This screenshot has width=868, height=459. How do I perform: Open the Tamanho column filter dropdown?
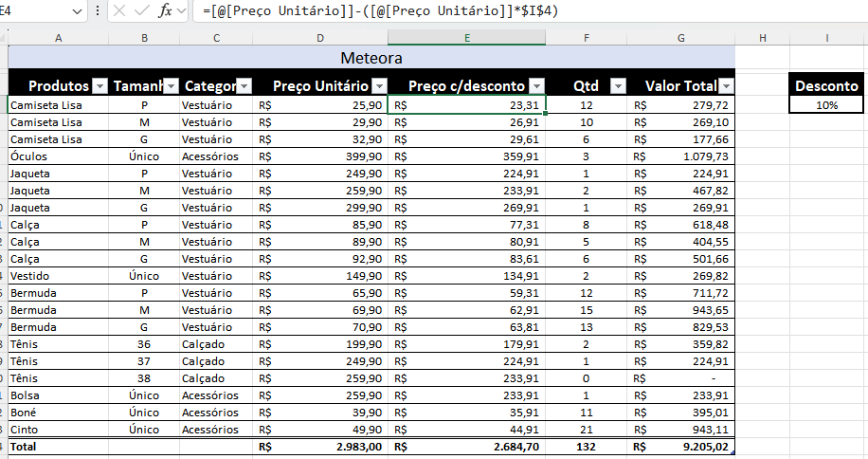pos(172,86)
